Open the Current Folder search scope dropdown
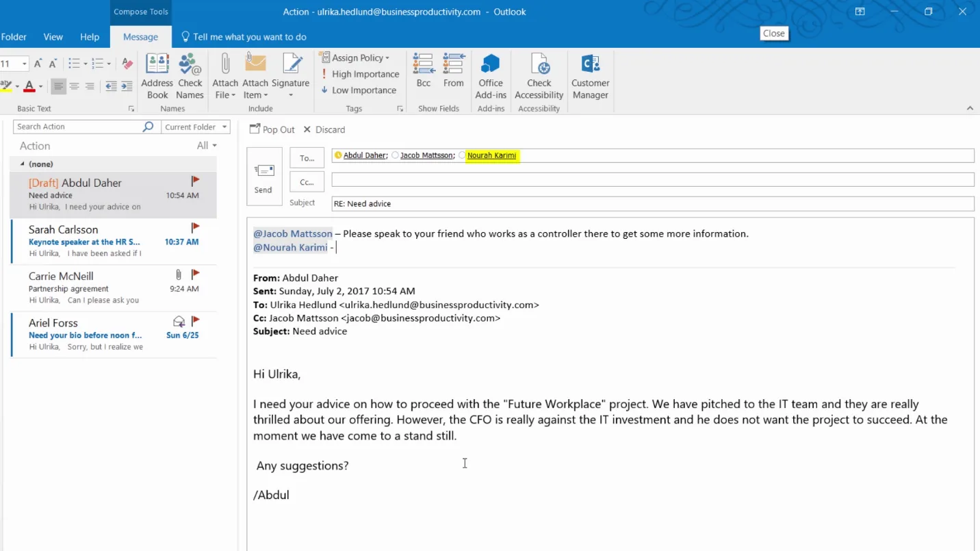Screen dimensions: 980x551 (196, 127)
